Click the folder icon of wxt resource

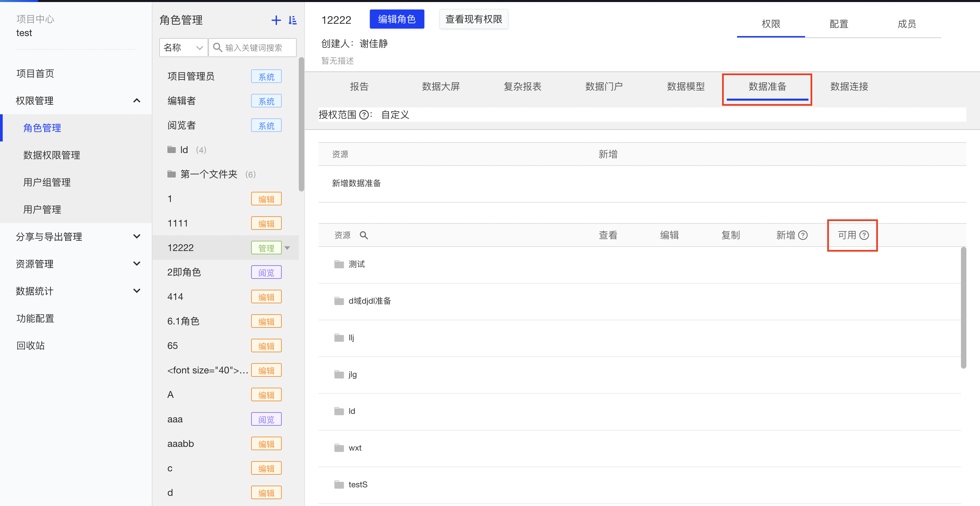coord(339,448)
